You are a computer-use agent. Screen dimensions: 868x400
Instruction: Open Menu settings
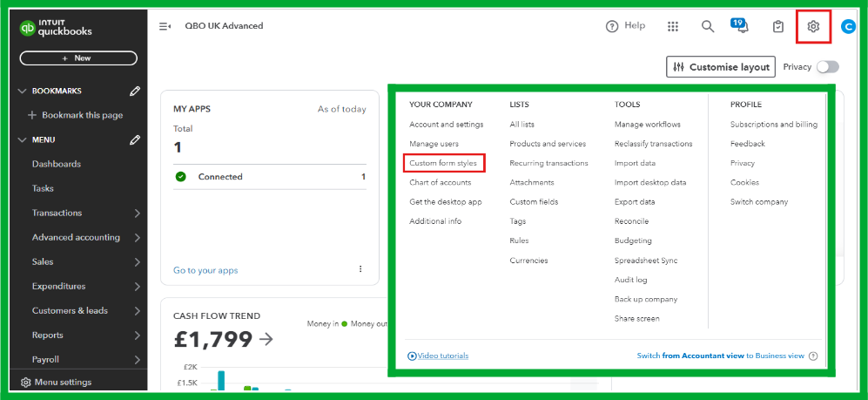pyautogui.click(x=56, y=383)
